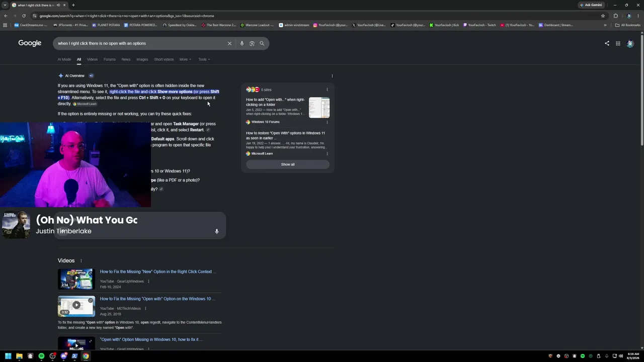
Task: Click the Microsoft Learn source chip
Action: click(85, 104)
